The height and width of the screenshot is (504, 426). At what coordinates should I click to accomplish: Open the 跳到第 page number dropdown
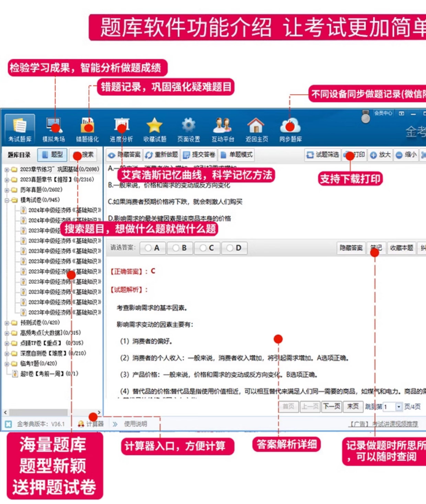point(399,407)
